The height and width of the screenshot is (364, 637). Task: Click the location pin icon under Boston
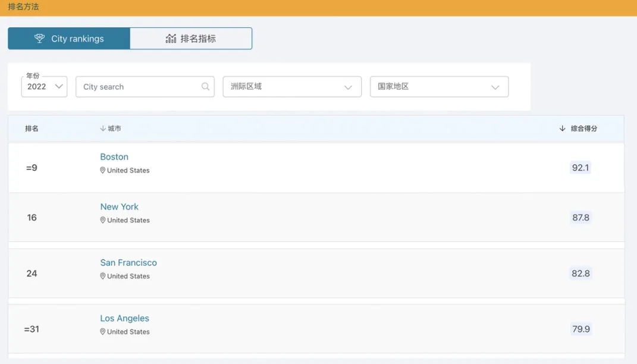pyautogui.click(x=103, y=171)
